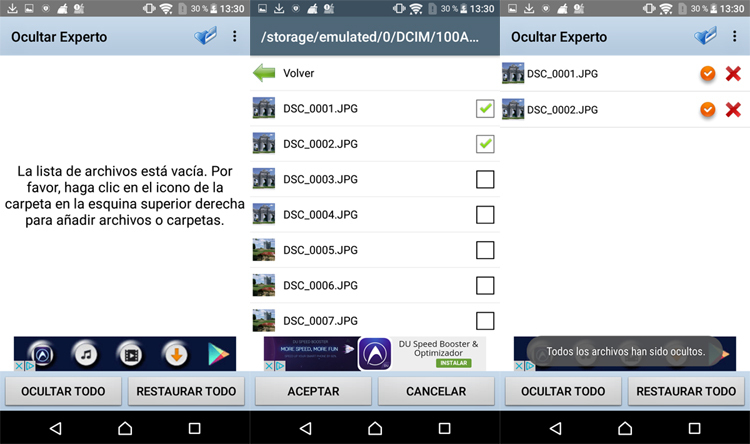Uncheck the DSC_0001.JPG checkbox in the file browser
The height and width of the screenshot is (444, 750).
click(485, 109)
